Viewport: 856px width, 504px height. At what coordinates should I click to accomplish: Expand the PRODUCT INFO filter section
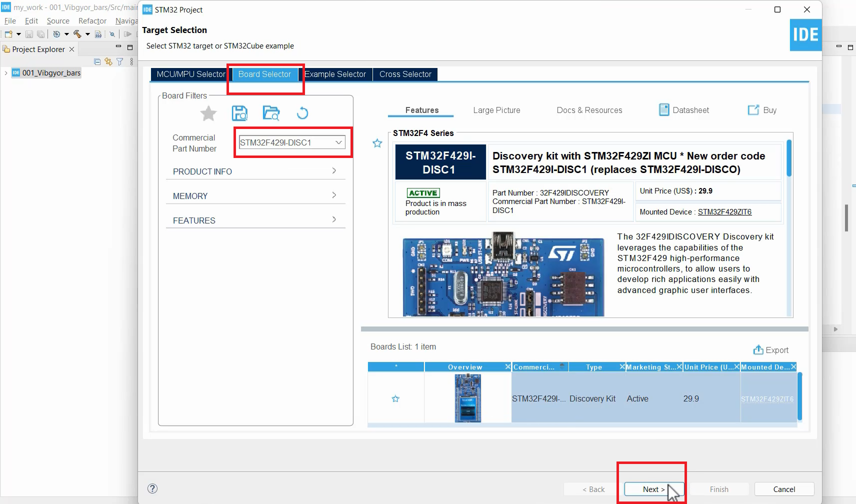pos(255,171)
